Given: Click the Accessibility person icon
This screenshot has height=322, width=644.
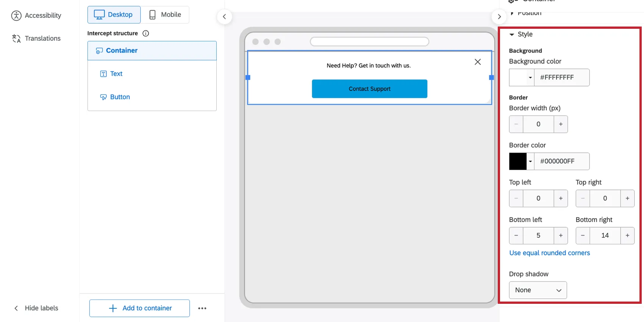Looking at the screenshot, I should pos(16,16).
